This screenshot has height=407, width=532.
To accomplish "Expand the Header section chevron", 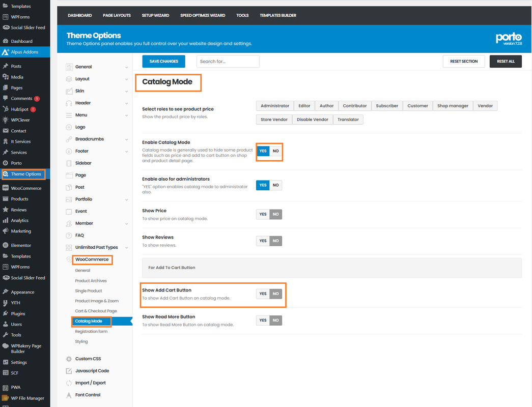I will [126, 103].
